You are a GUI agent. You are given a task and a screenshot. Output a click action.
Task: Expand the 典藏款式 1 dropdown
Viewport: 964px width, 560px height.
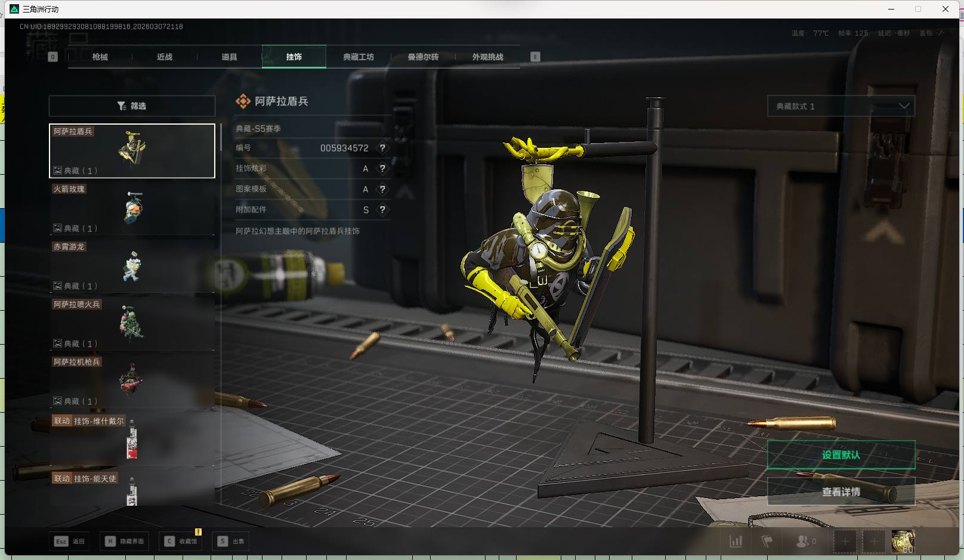pos(841,106)
